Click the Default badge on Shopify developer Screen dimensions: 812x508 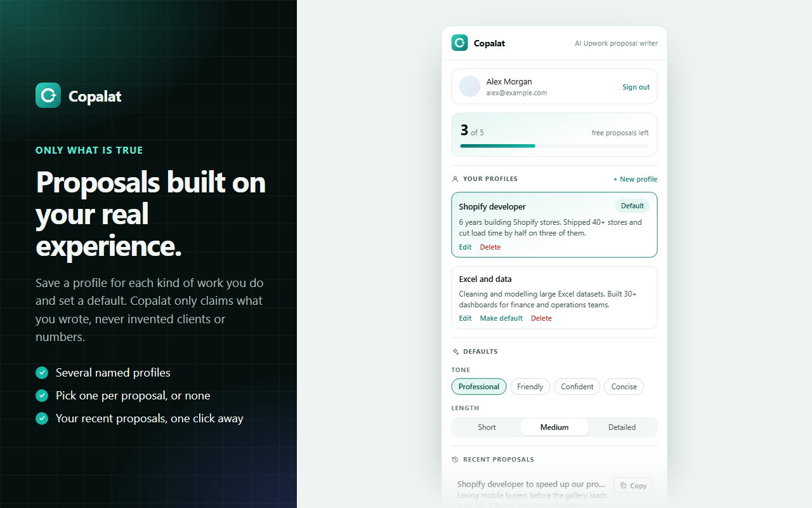[632, 206]
